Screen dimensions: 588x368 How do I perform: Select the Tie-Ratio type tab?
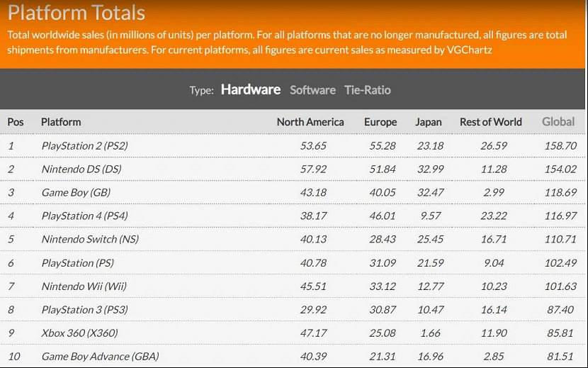[367, 90]
